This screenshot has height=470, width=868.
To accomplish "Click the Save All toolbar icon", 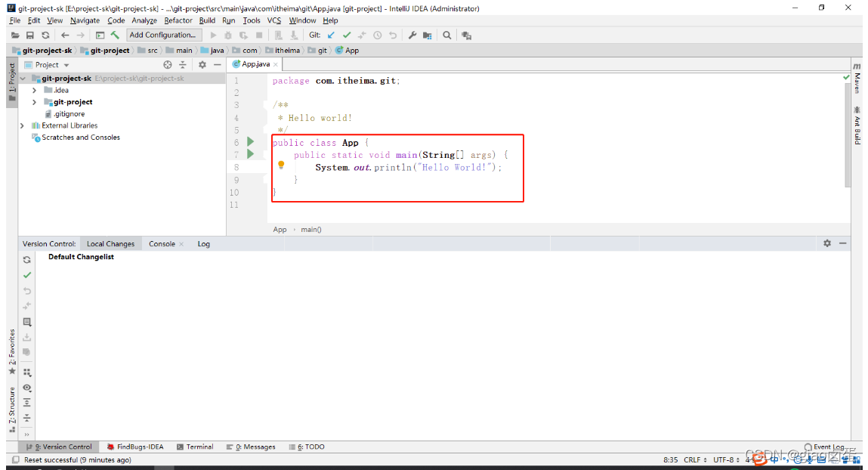I will click(x=30, y=35).
